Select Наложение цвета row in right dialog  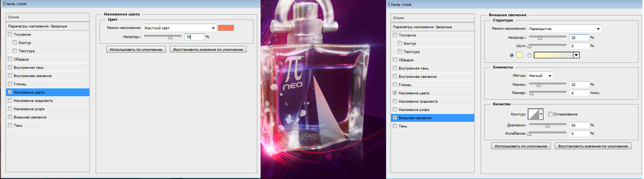click(x=433, y=93)
